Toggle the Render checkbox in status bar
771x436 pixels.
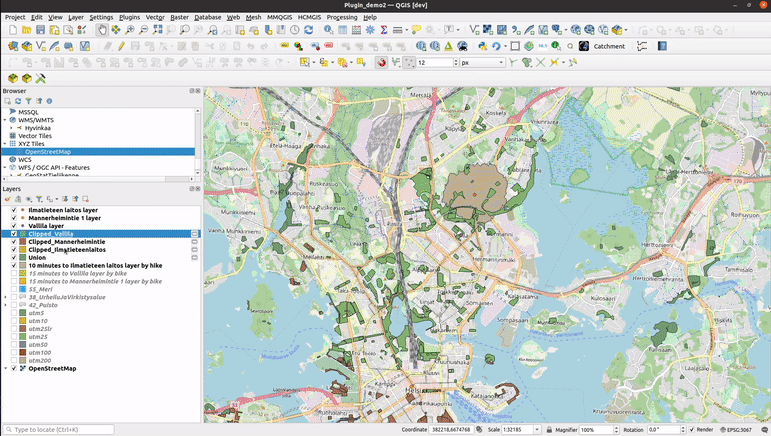coord(692,430)
